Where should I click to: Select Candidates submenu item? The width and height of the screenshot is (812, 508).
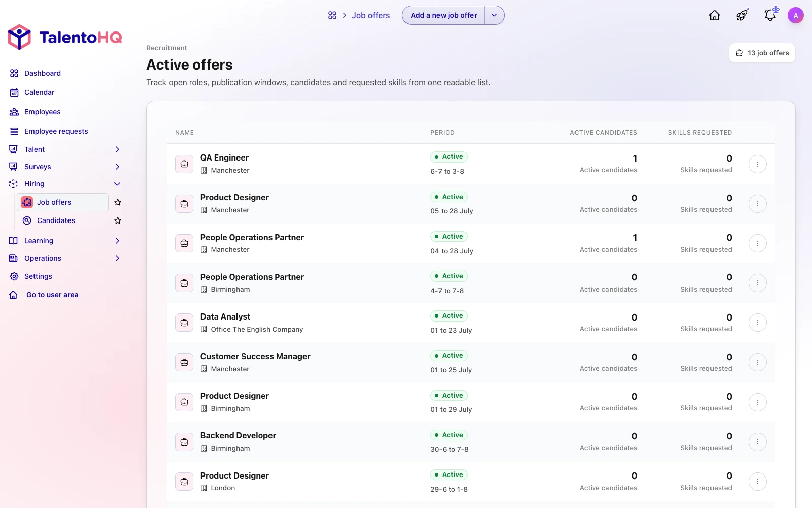tap(56, 220)
